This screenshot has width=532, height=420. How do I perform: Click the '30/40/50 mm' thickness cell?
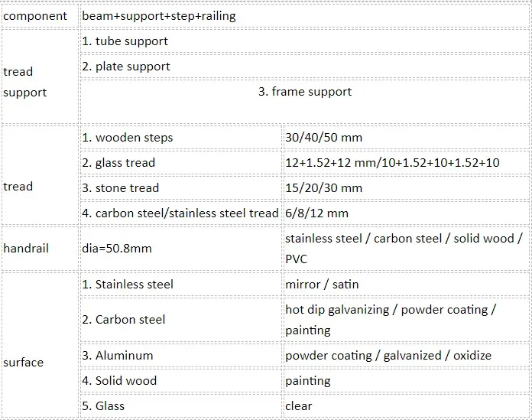(x=324, y=138)
